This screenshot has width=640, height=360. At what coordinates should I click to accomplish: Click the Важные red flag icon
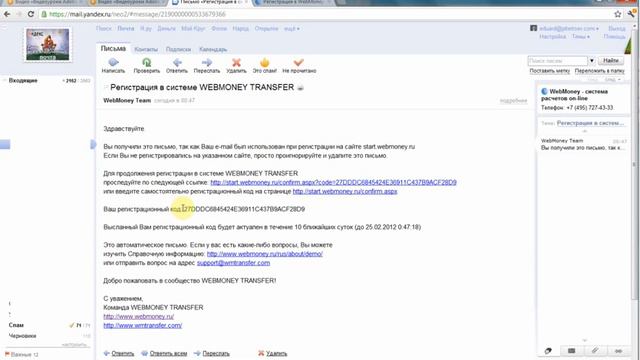pos(7,354)
